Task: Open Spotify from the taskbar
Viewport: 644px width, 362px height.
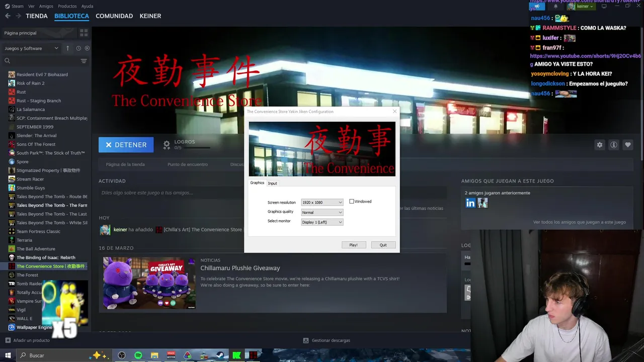Action: point(138,355)
